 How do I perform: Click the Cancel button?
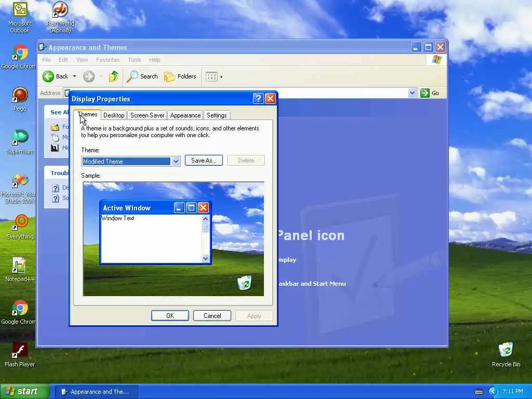tap(212, 316)
